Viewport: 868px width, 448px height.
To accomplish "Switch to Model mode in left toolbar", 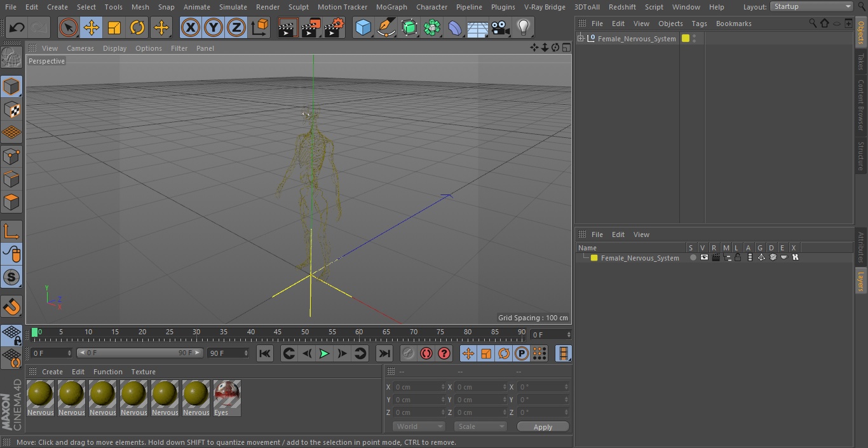I will [x=11, y=86].
